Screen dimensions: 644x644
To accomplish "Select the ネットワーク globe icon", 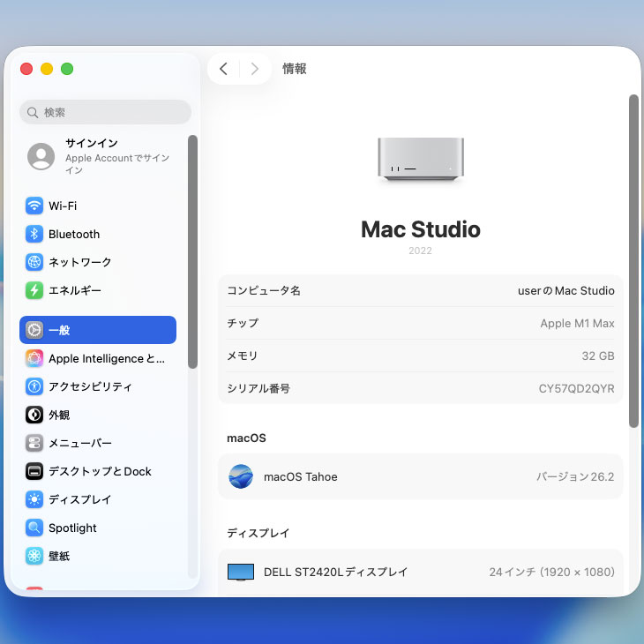I will click(x=34, y=262).
